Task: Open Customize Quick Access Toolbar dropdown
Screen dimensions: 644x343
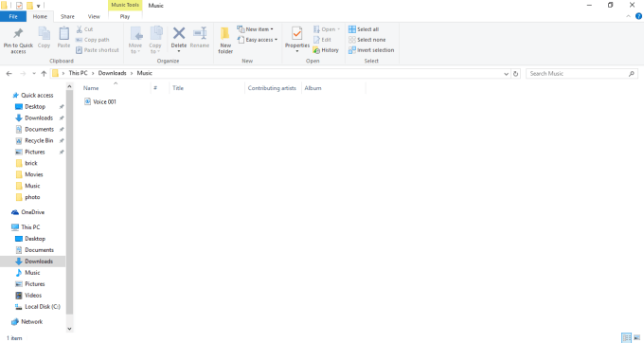Action: 38,6
